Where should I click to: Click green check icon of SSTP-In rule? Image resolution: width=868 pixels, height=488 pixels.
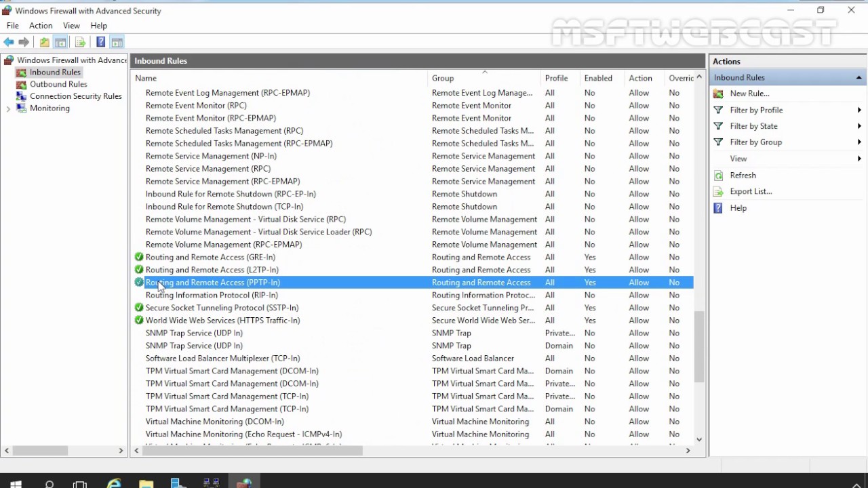pyautogui.click(x=139, y=308)
